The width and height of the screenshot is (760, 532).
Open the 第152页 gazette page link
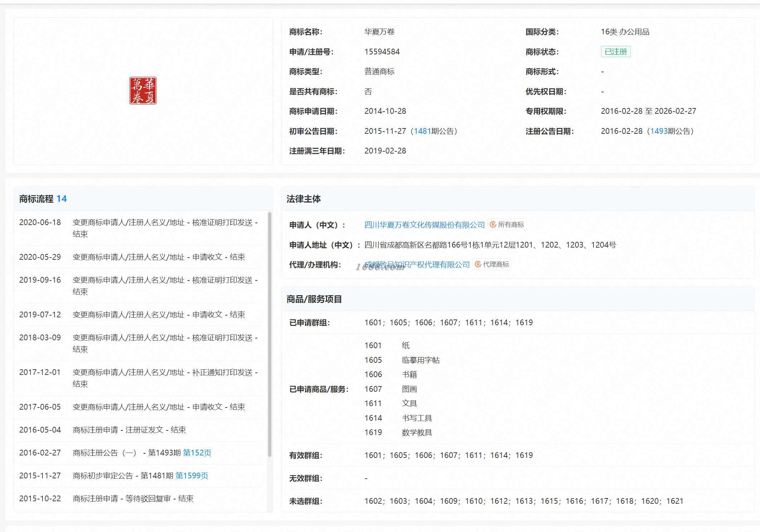coord(197,453)
